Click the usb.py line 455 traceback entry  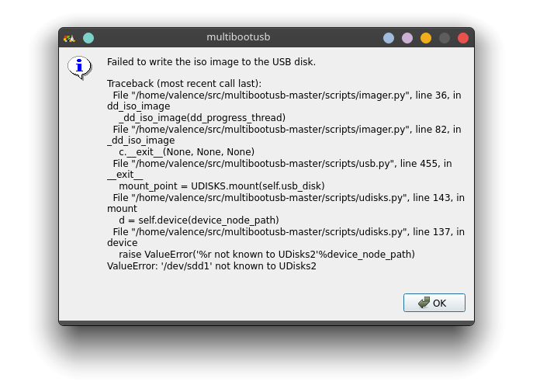[279, 169]
